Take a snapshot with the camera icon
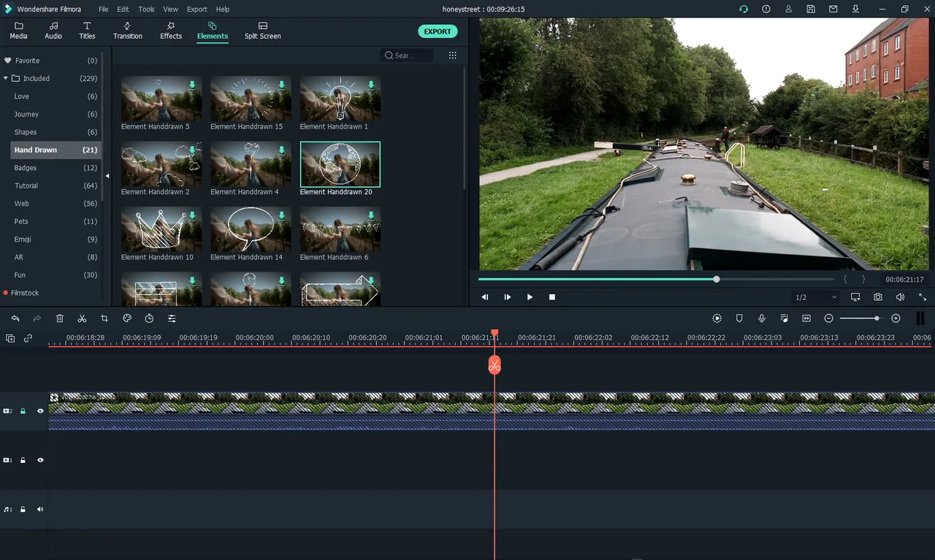The width and height of the screenshot is (935, 560). (x=877, y=297)
